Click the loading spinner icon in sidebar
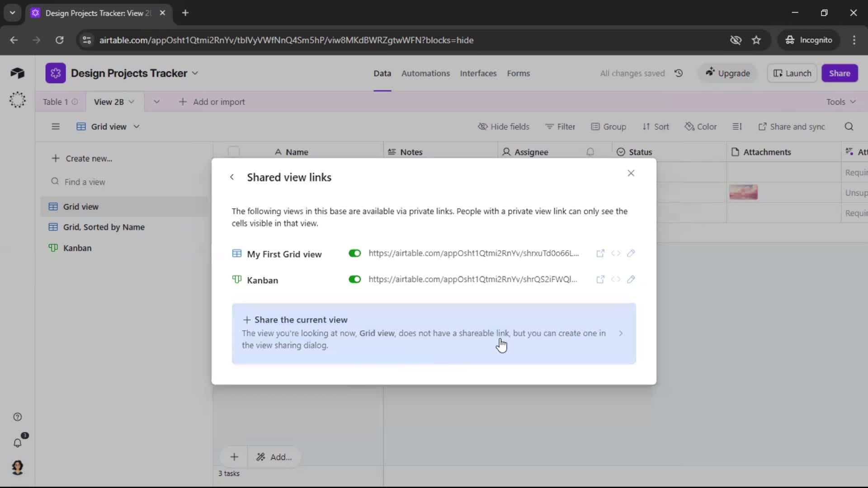This screenshot has height=488, width=868. point(18,100)
